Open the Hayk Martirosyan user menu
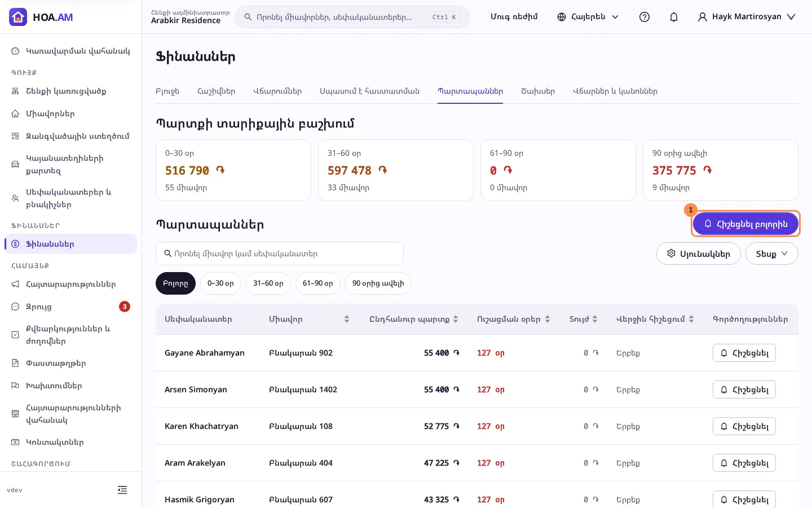 (747, 17)
